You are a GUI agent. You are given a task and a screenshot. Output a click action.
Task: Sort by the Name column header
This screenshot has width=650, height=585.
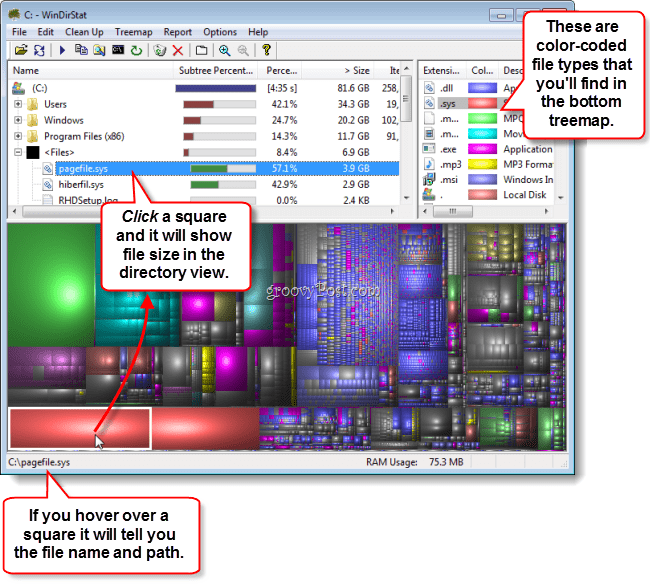click(91, 70)
